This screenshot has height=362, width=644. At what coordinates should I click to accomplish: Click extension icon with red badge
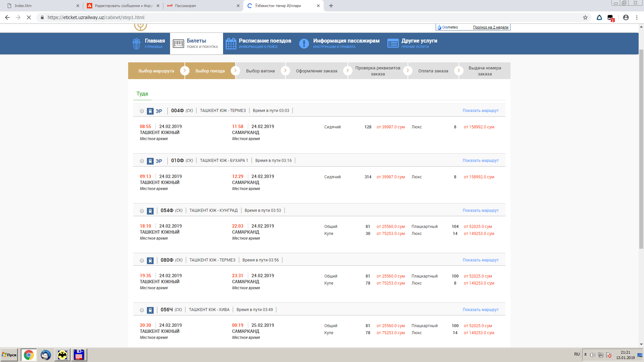610,18
